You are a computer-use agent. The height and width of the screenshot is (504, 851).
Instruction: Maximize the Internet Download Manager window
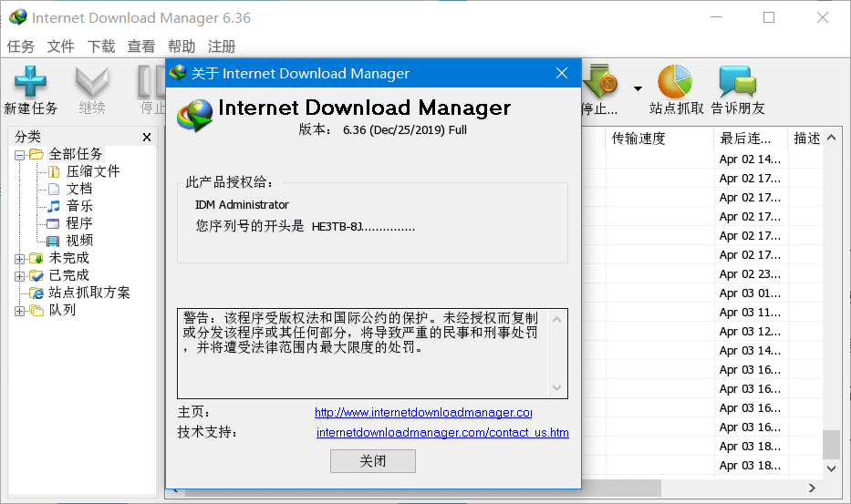pos(769,17)
